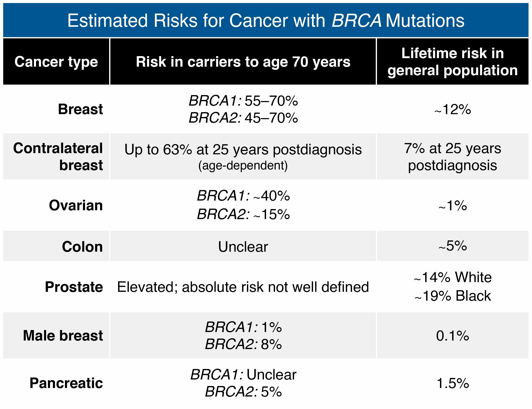Select the 'Colon' row label
The height and width of the screenshot is (409, 532).
point(82,247)
